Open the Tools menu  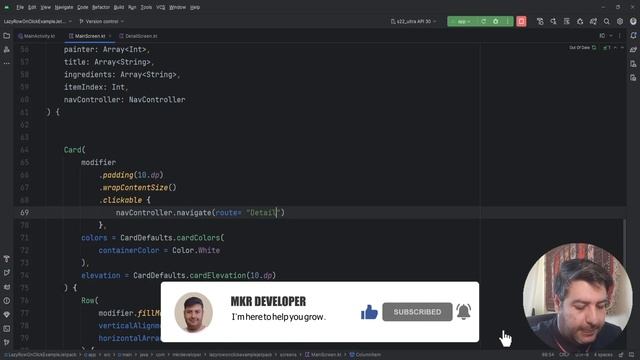pyautogui.click(x=146, y=7)
